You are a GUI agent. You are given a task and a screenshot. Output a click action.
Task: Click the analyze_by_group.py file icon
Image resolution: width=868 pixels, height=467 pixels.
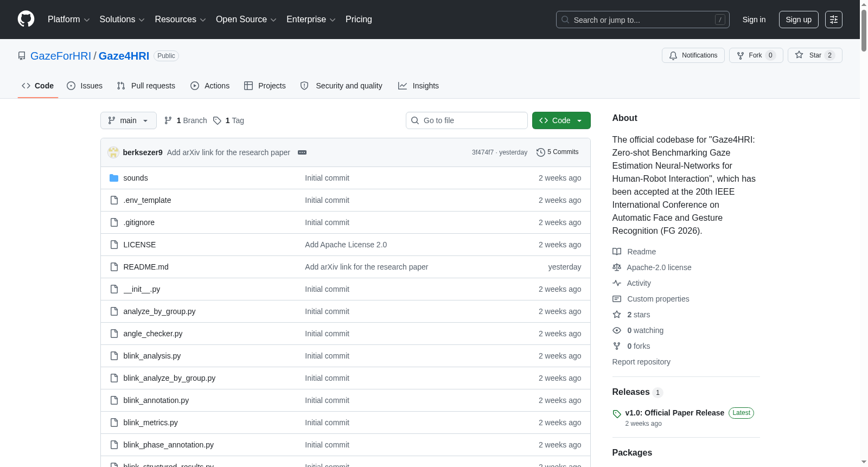pos(114,311)
